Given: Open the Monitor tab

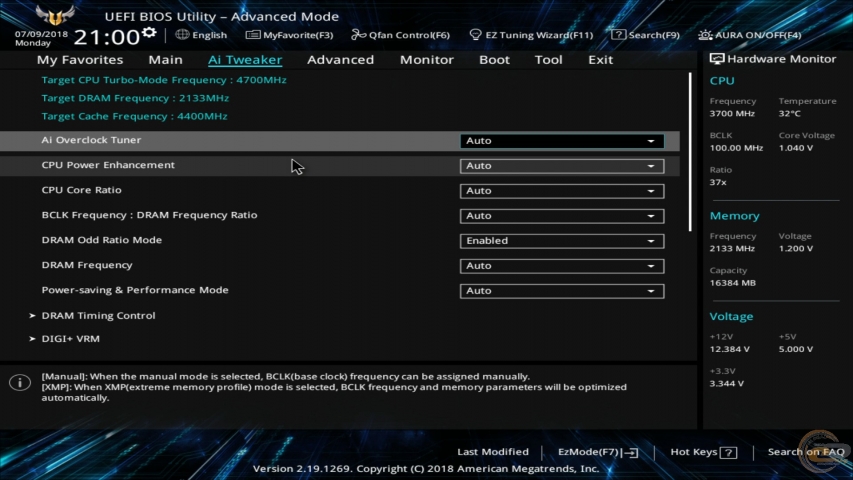Looking at the screenshot, I should 426,60.
